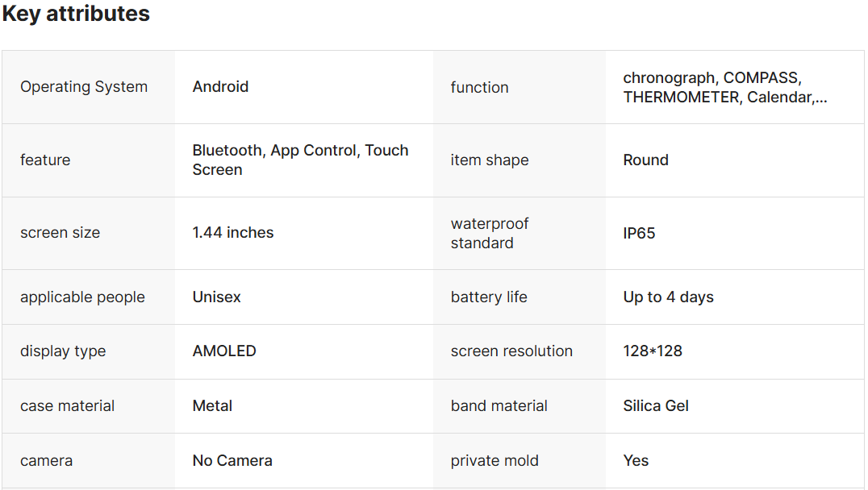Click the Key attributes heading
The width and height of the screenshot is (868, 490).
point(76,14)
